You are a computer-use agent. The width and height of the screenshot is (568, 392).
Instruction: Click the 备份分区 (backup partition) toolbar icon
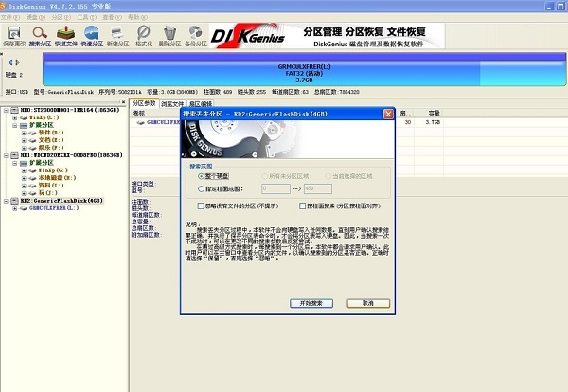196,36
